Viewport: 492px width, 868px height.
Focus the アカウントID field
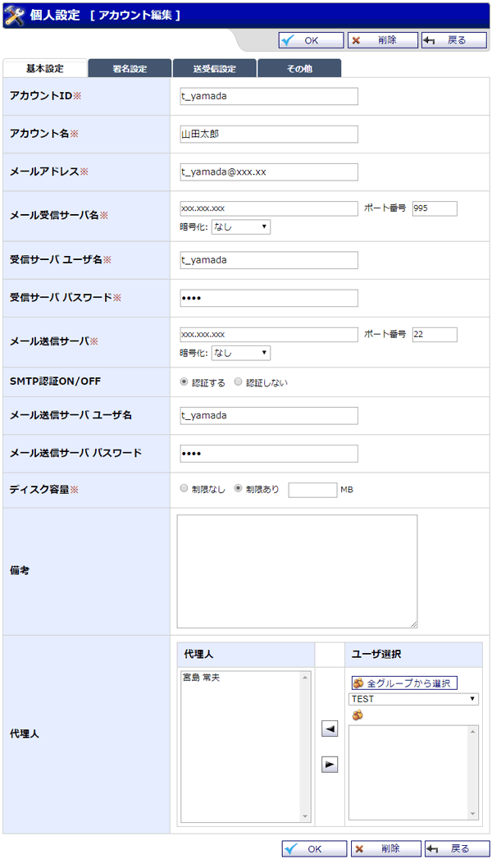[269, 96]
